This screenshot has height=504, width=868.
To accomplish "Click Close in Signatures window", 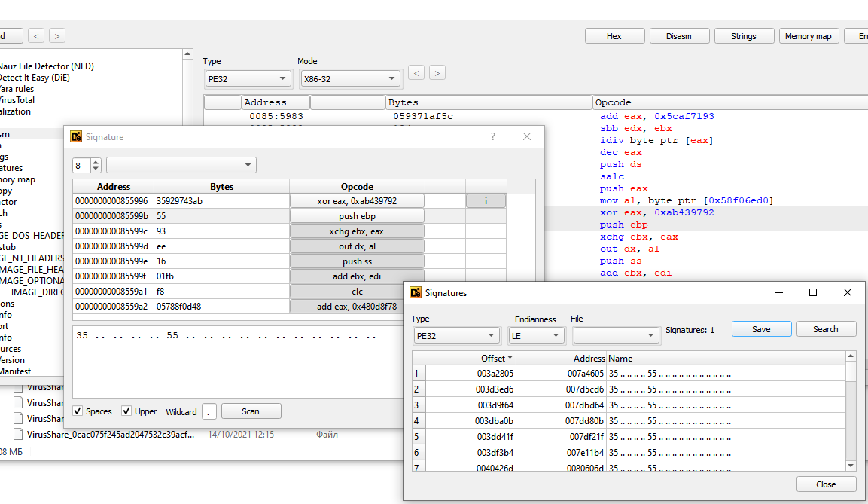I will coord(825,484).
